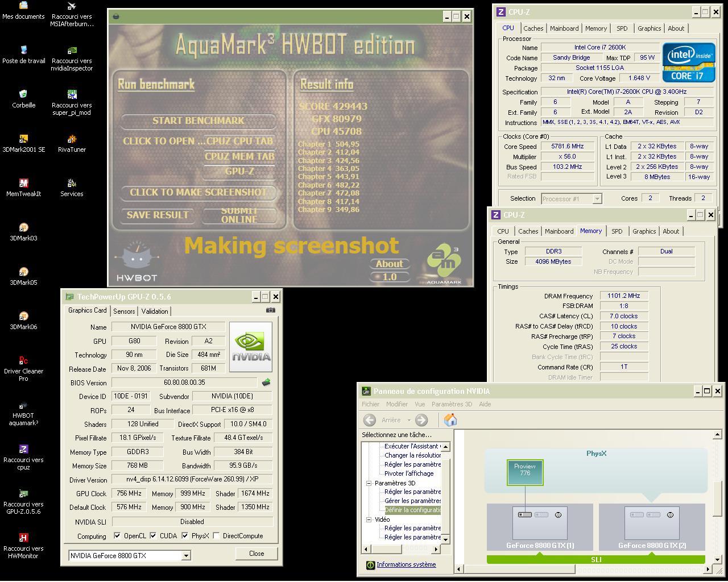Click the GPU-Z Name field
728x582 pixels.
coord(169,327)
